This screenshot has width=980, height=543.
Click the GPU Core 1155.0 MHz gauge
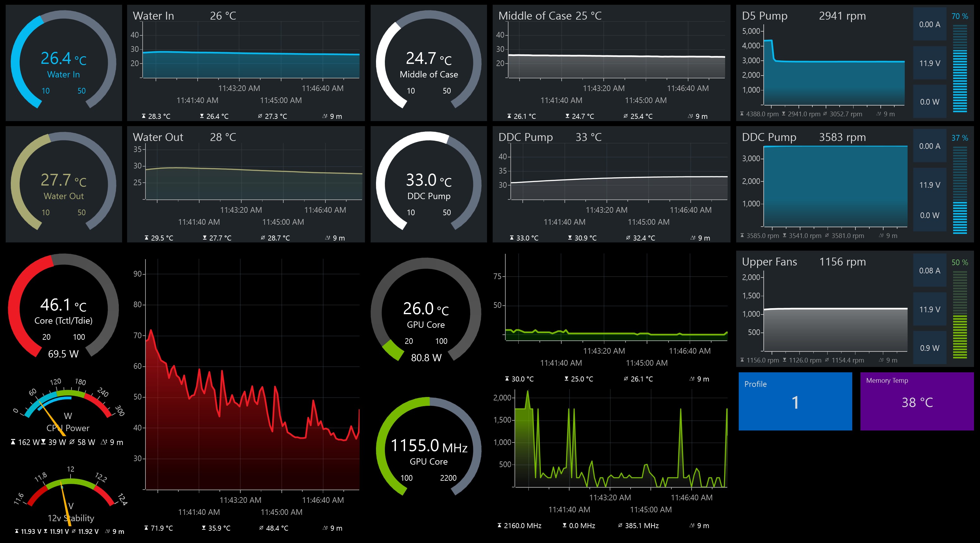(428, 449)
